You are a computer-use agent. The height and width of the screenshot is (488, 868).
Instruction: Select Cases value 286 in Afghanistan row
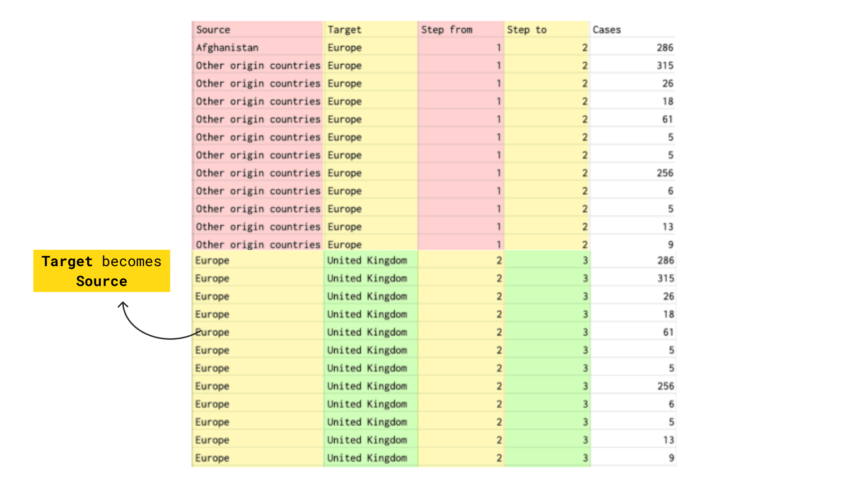665,47
